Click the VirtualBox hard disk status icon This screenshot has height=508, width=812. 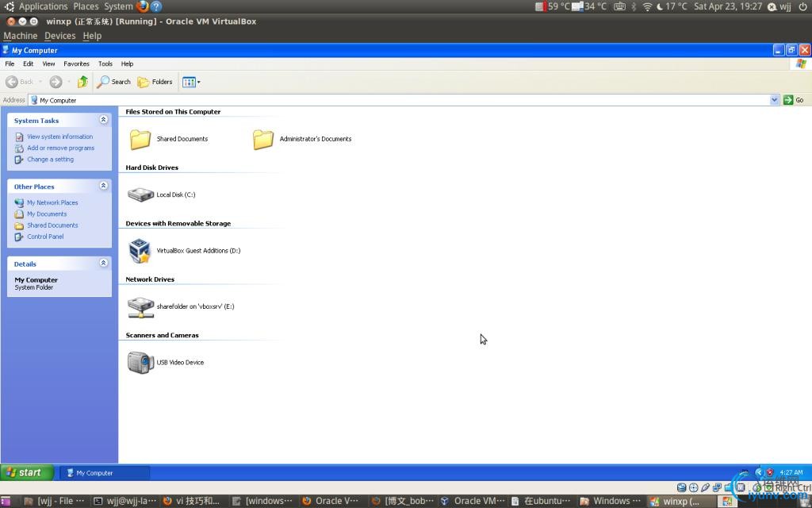pos(681,488)
